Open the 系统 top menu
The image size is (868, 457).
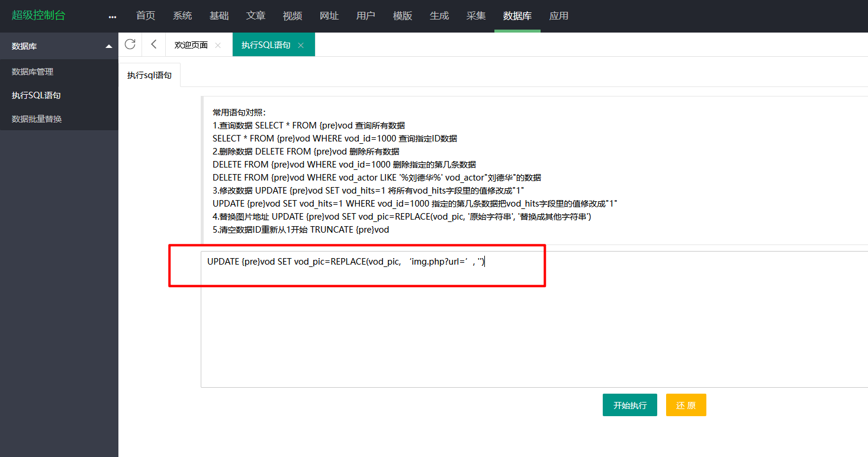(x=182, y=16)
